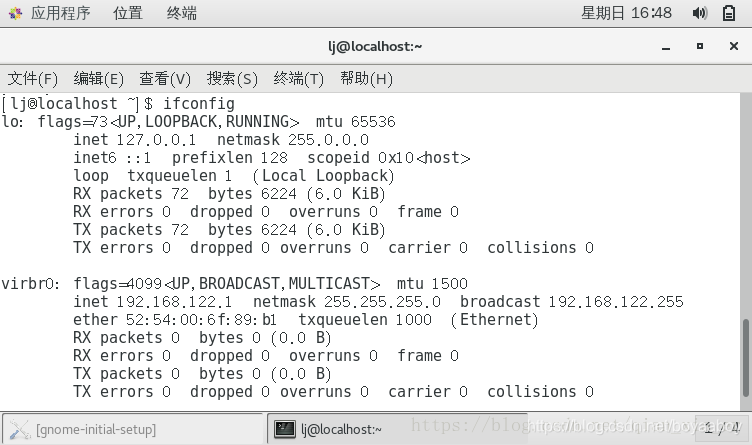Select lj@localhost:~ taskbar window button
The image size is (752, 445).
[x=397, y=429]
